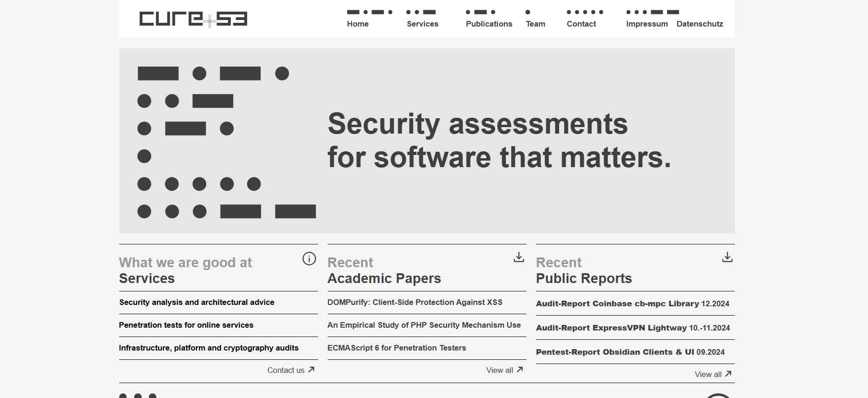Click the Security assessments headline text

(x=499, y=141)
